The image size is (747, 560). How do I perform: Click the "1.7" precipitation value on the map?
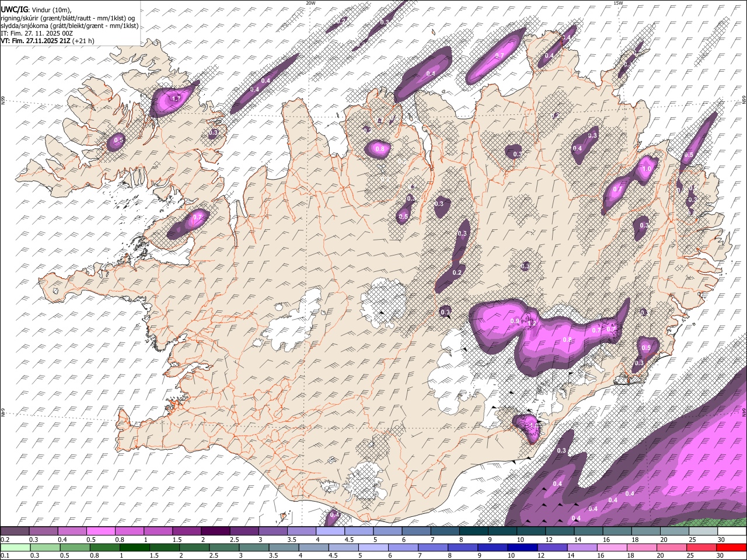[177, 99]
